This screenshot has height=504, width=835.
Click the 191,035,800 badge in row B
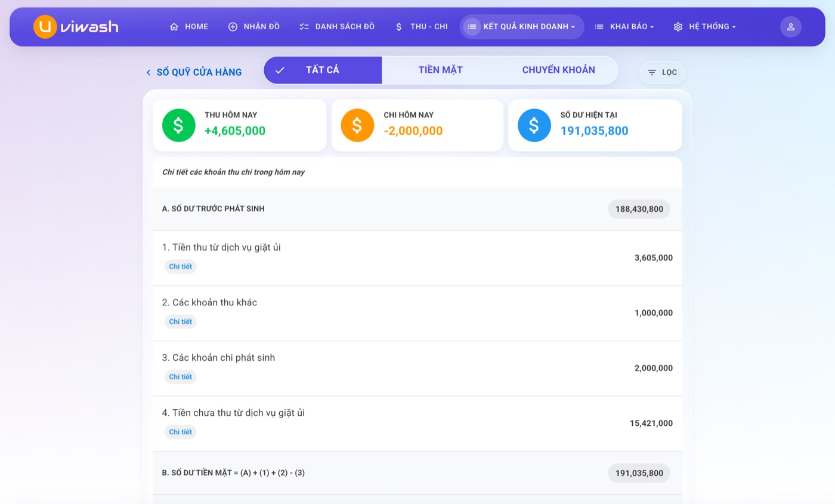click(x=639, y=473)
